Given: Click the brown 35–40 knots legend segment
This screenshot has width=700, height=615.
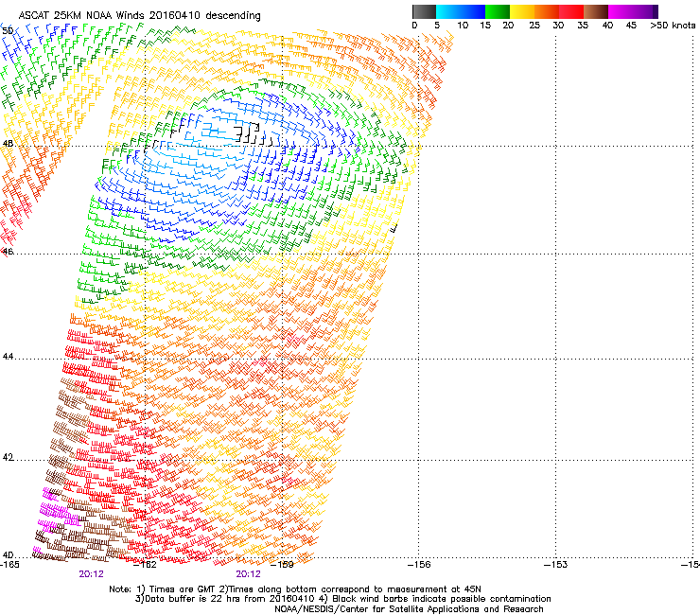Looking at the screenshot, I should (x=596, y=11).
